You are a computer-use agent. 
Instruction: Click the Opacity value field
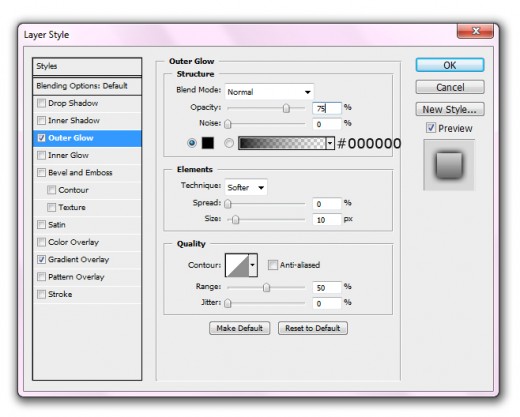point(327,108)
